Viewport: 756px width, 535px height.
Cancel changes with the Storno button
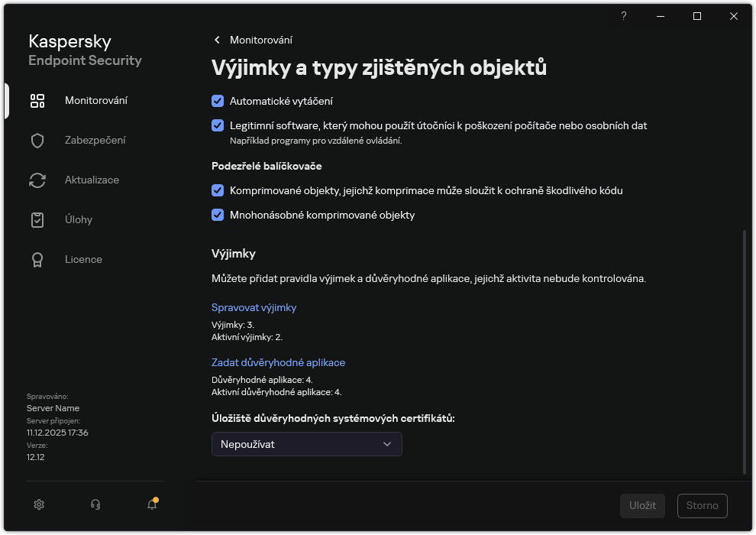pyautogui.click(x=702, y=505)
